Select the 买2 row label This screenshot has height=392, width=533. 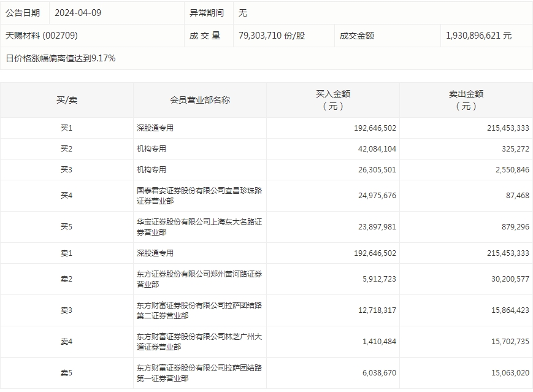click(67, 148)
